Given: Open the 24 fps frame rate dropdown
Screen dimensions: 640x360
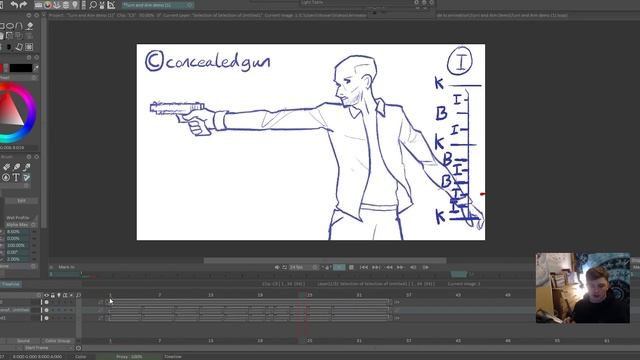Looking at the screenshot, I should [303, 267].
